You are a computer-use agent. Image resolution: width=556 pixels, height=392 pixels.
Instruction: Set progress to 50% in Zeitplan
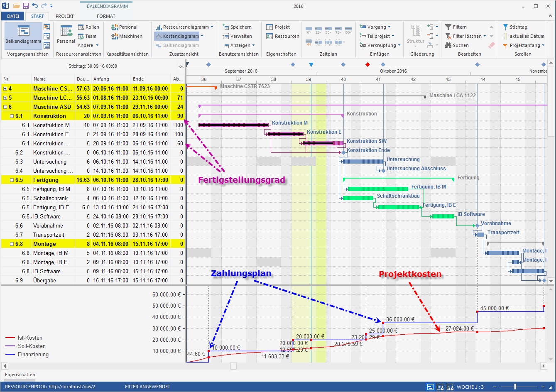point(328,30)
